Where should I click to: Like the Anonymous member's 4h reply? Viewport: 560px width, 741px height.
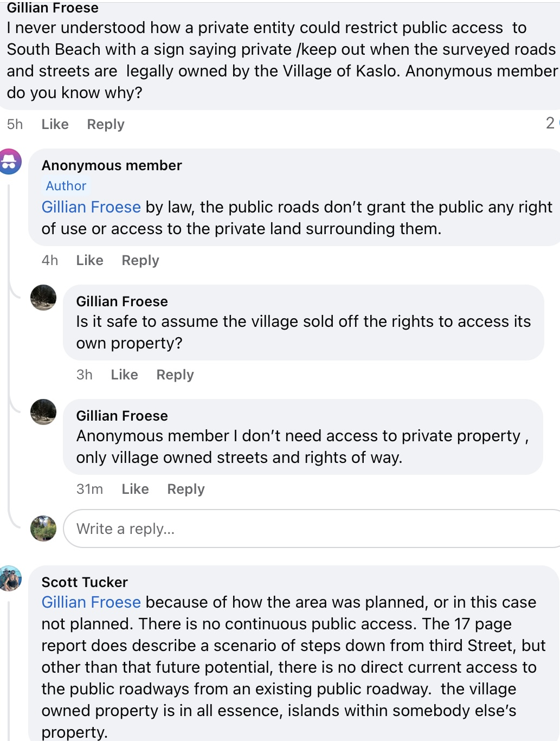89,260
